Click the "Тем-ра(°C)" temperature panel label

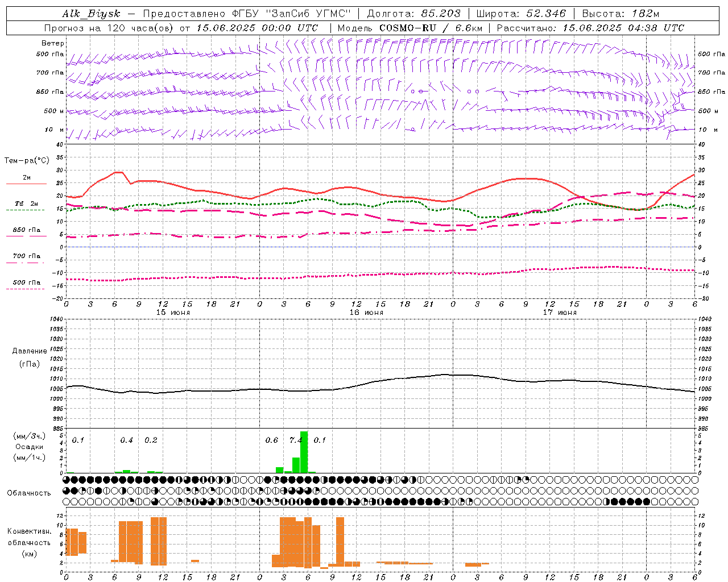point(27,161)
